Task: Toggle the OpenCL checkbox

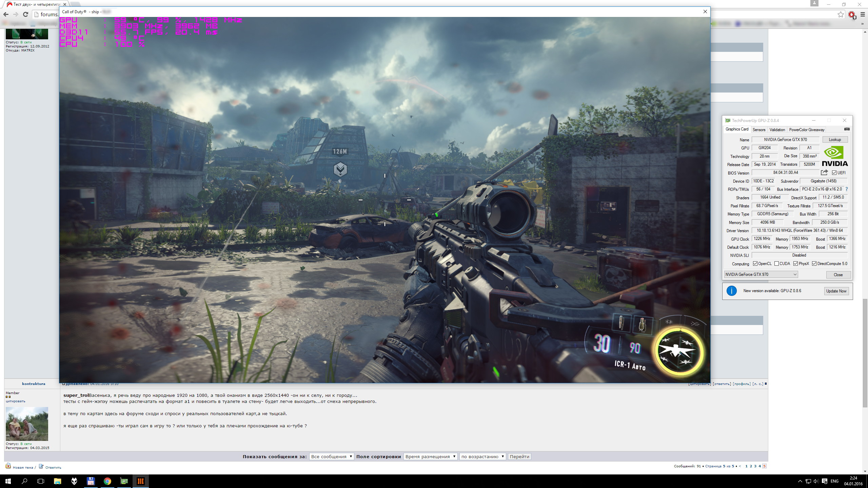Action: point(755,264)
